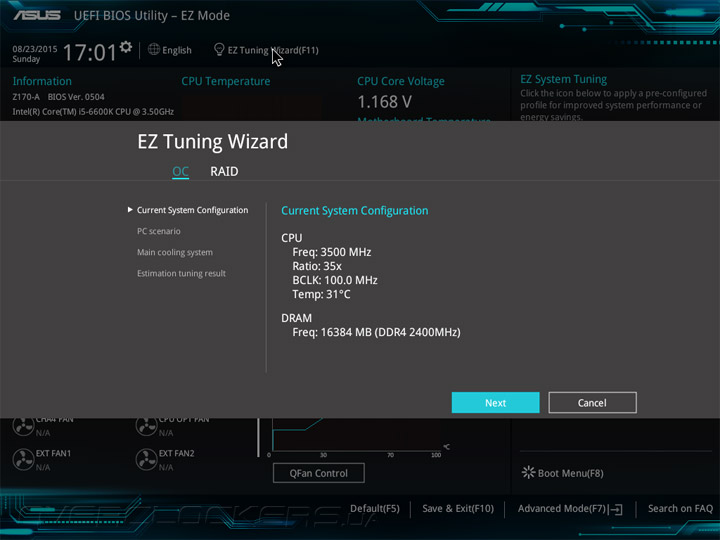Click DRAM Freq: 16384 MB (DDR4 2400MHz) line
The width and height of the screenshot is (720, 540).
click(x=376, y=332)
